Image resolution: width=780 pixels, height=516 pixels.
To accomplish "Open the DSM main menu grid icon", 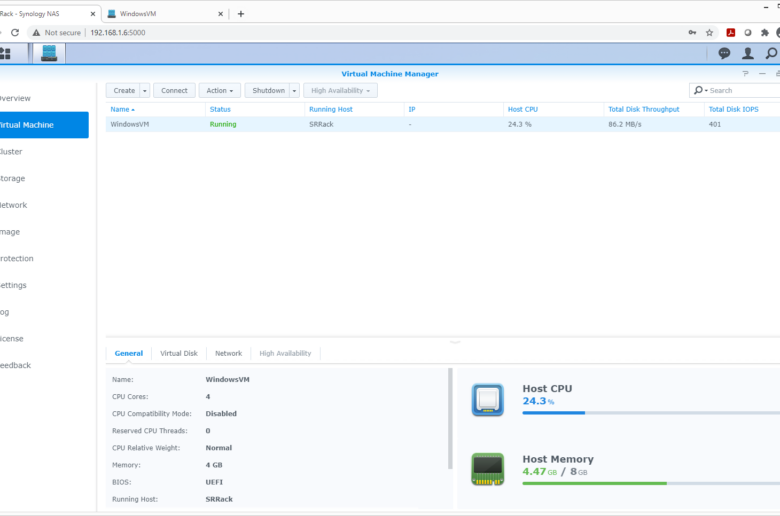I will click(x=5, y=53).
